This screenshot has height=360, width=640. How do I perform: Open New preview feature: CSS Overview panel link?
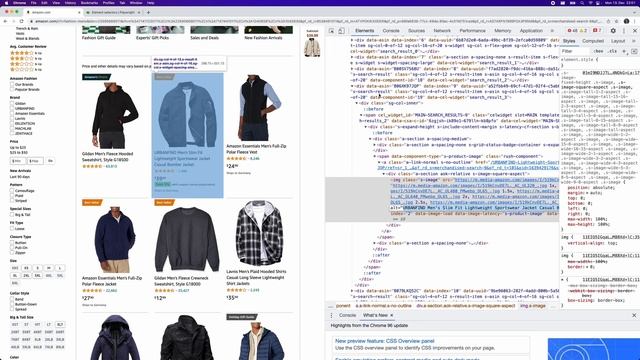click(x=384, y=341)
